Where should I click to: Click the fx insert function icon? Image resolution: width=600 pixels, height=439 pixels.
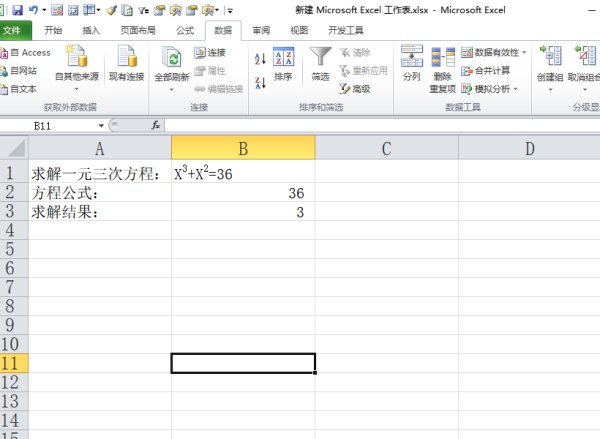(156, 125)
